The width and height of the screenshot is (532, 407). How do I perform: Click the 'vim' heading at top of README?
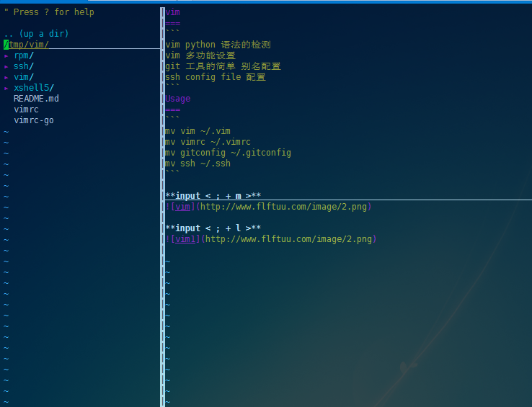173,12
